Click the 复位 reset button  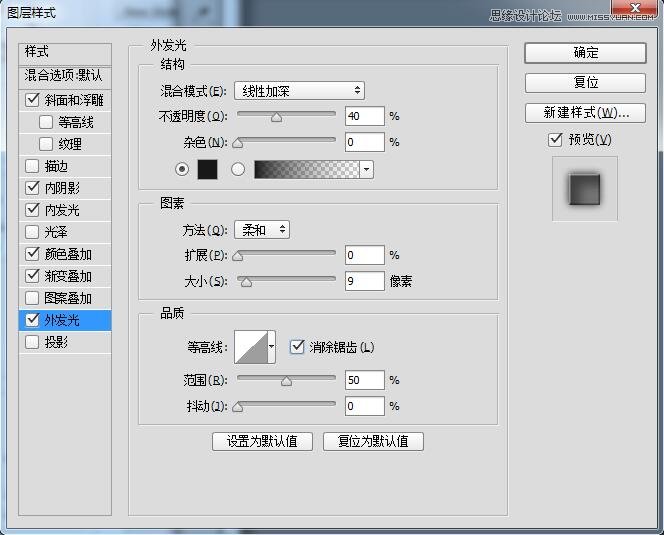click(x=585, y=83)
